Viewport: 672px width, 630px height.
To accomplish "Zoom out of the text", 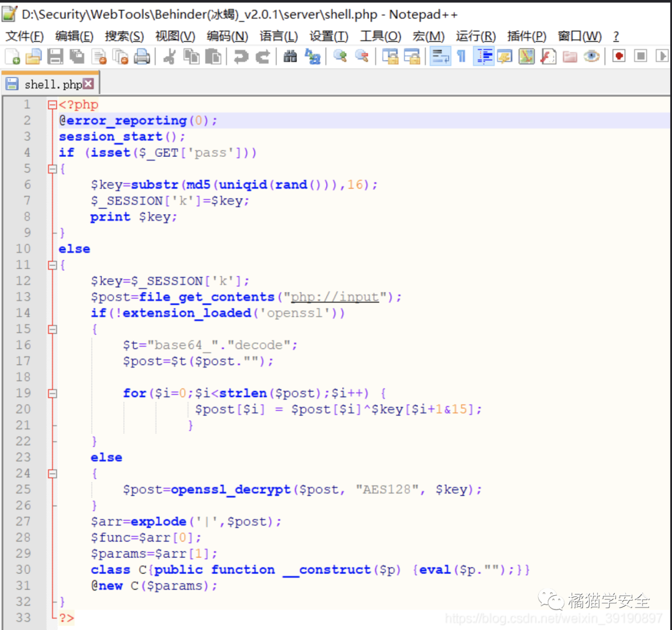I will point(362,57).
